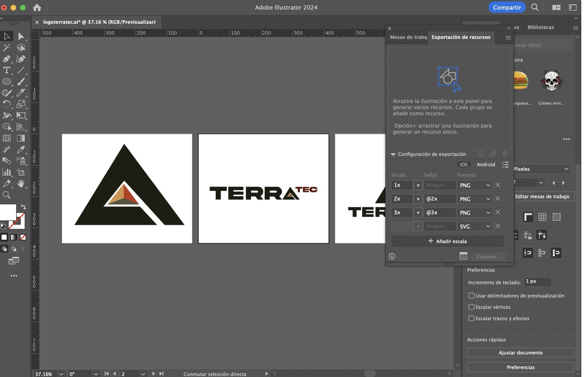Click Compartir button
The image size is (588, 377).
click(507, 7)
